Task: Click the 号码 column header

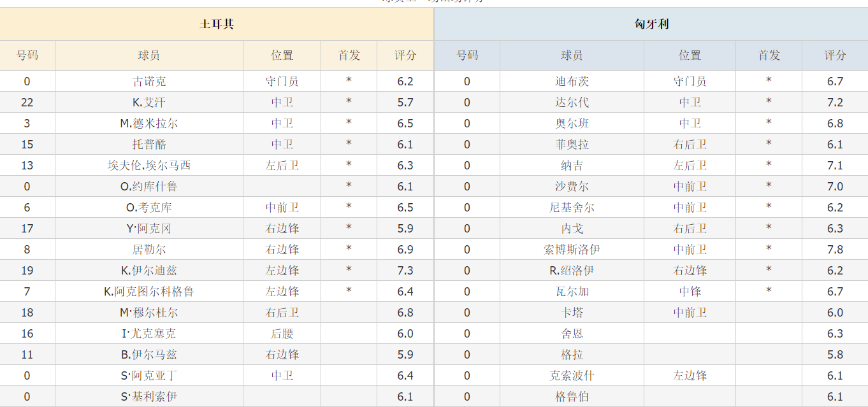Action: (x=28, y=55)
